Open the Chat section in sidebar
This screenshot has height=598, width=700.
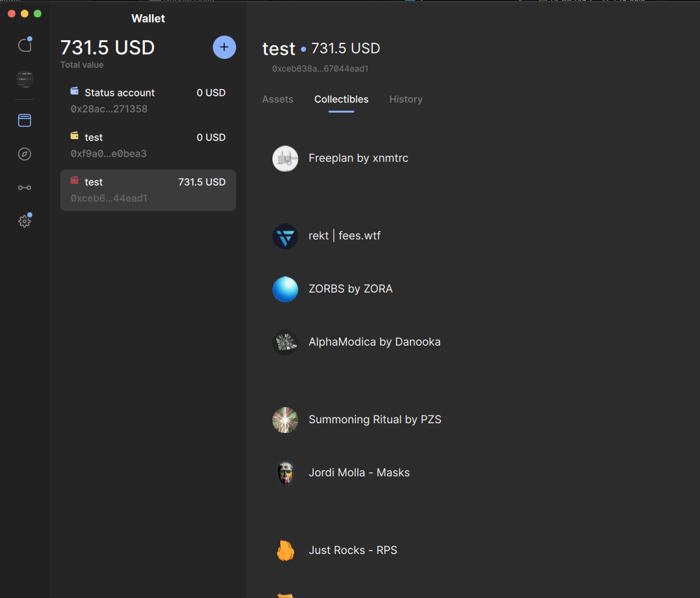click(x=25, y=45)
